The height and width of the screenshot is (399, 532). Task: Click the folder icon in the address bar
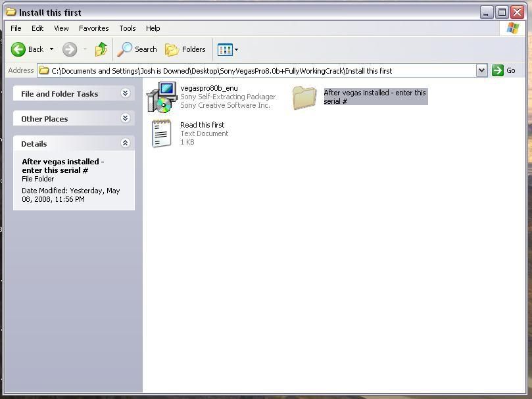tap(44, 70)
